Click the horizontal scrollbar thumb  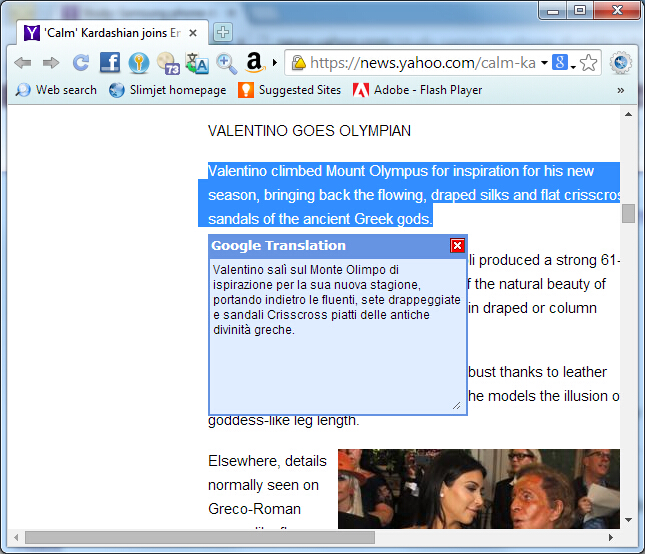pos(200,537)
